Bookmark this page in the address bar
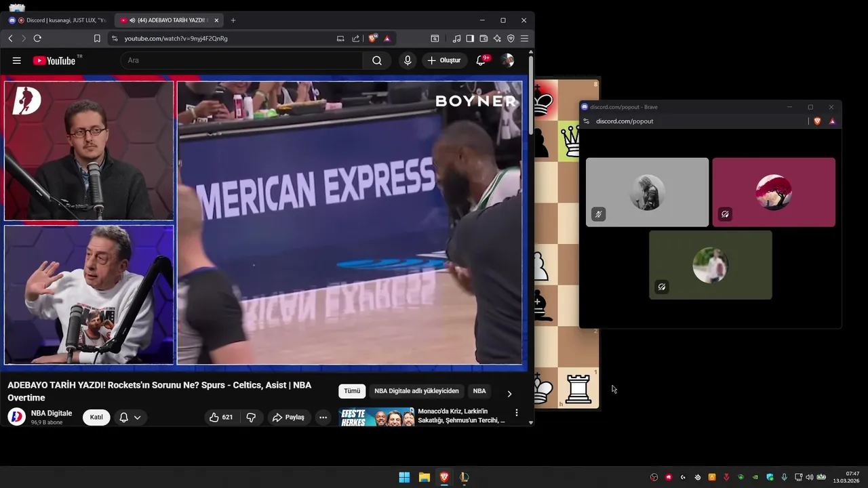The width and height of the screenshot is (868, 488). tap(97, 39)
